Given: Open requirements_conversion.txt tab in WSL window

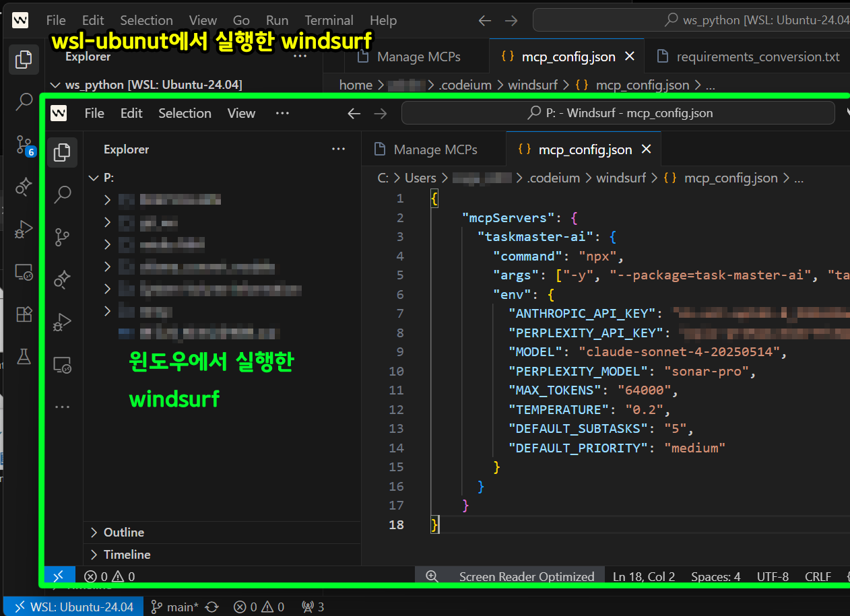Looking at the screenshot, I should (x=748, y=57).
